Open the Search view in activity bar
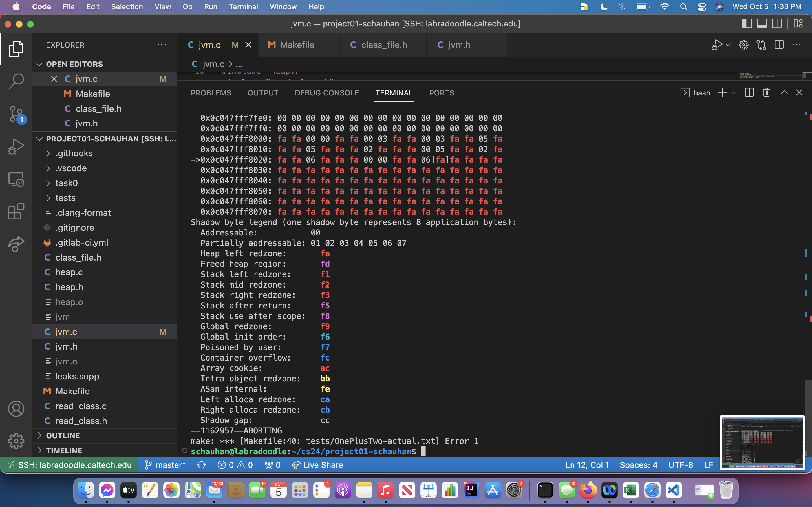 point(16,81)
